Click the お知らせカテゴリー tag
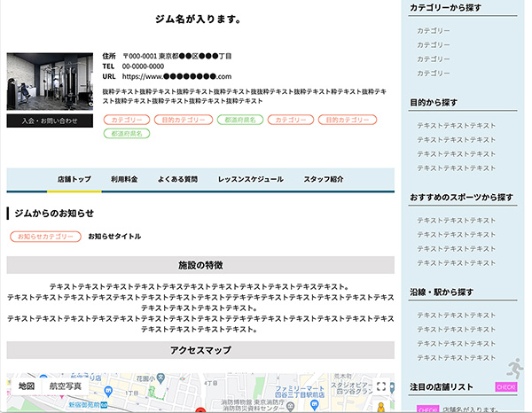Image resolution: width=532 pixels, height=413 pixels. pyautogui.click(x=45, y=237)
